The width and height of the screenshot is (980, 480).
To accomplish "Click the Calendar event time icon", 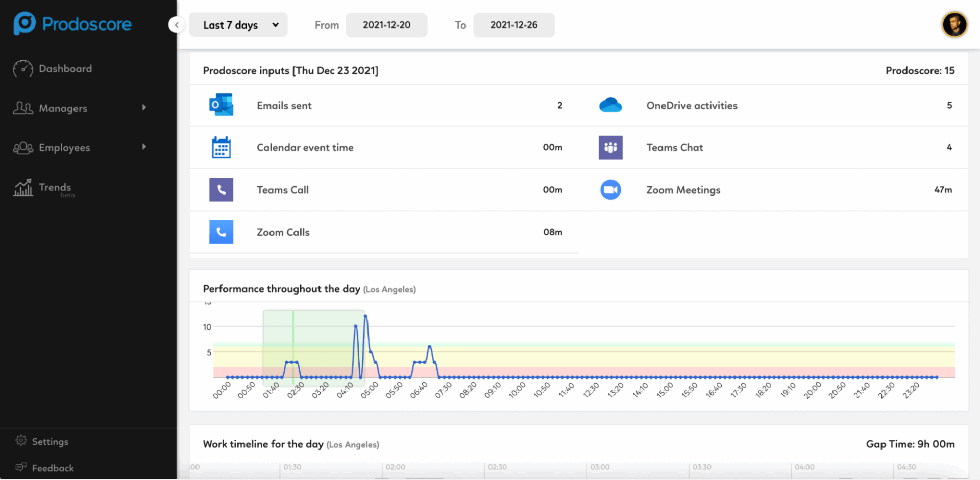I will tap(221, 147).
